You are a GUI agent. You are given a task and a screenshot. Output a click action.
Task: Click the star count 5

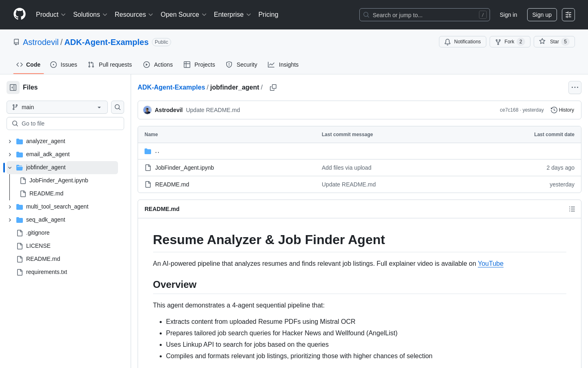coord(565,42)
